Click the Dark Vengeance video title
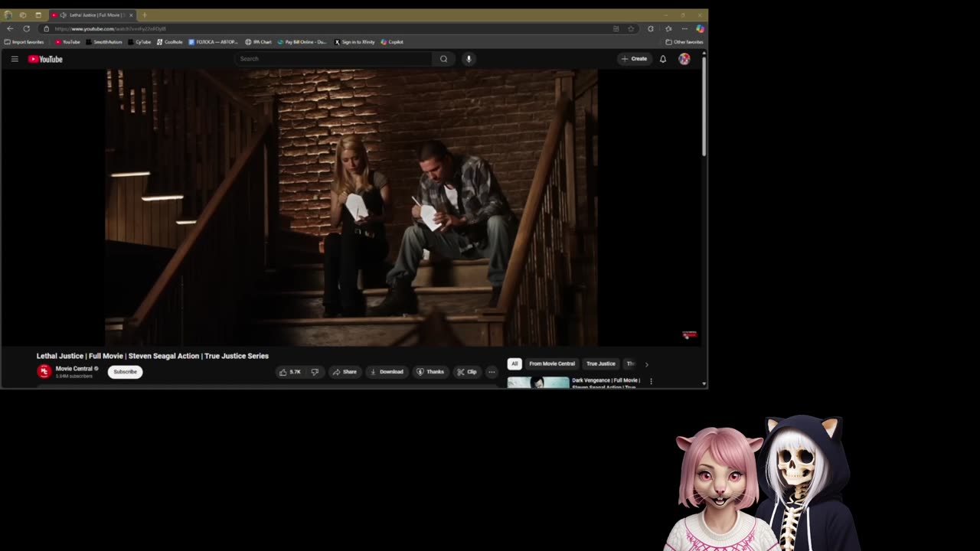The width and height of the screenshot is (980, 551). click(x=606, y=383)
